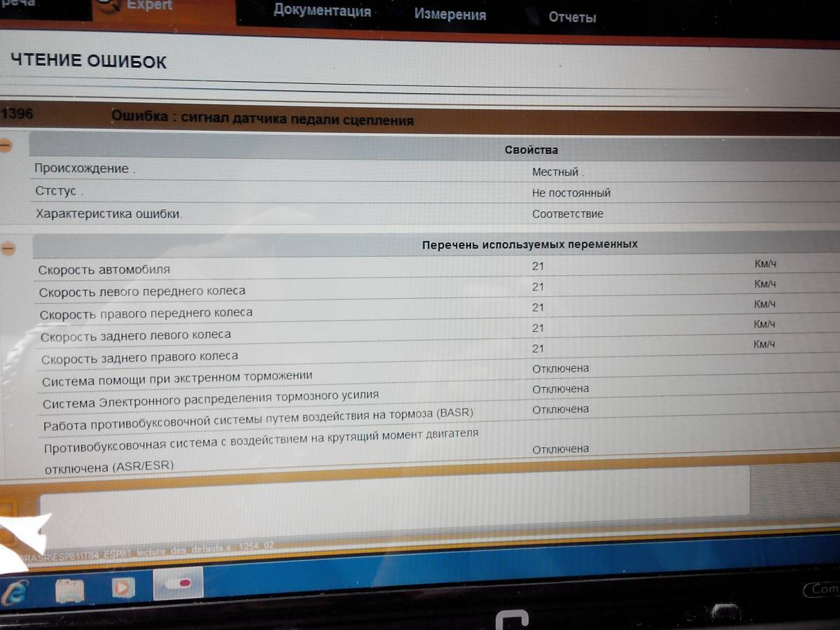840x630 pixels.
Task: Click the empty message box below the list
Action: coord(392,501)
